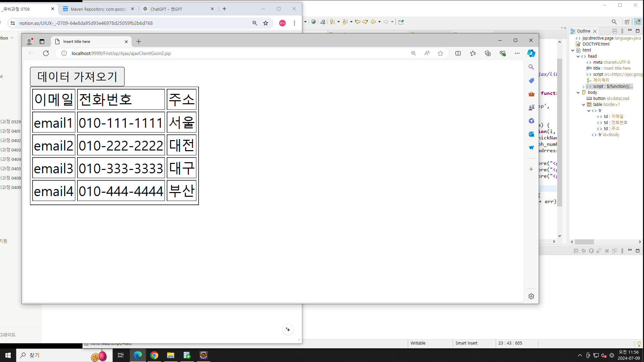Open Chrome from the Windows taskbar
Viewport: 644px width, 362px height.
coord(154,355)
